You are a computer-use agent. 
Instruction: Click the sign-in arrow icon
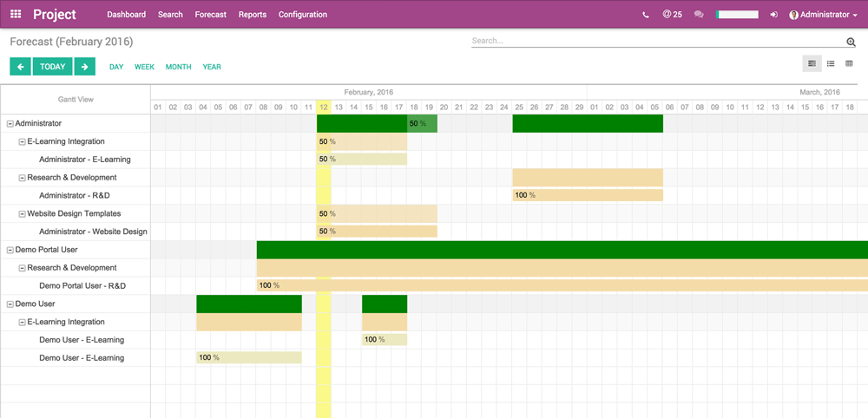click(x=773, y=15)
